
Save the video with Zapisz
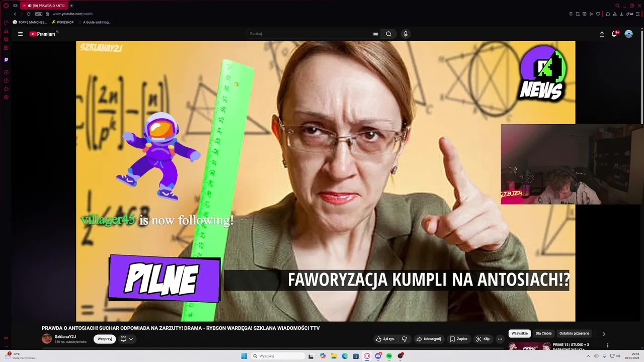(458, 339)
